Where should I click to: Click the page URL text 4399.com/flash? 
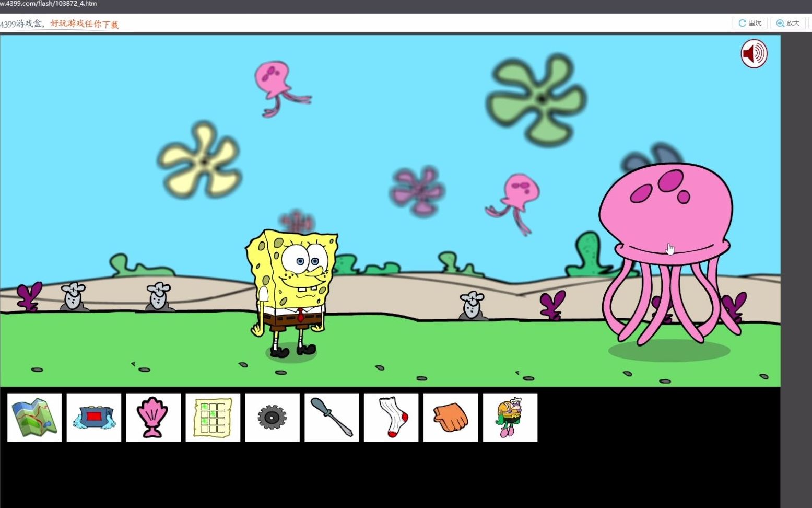[49, 4]
